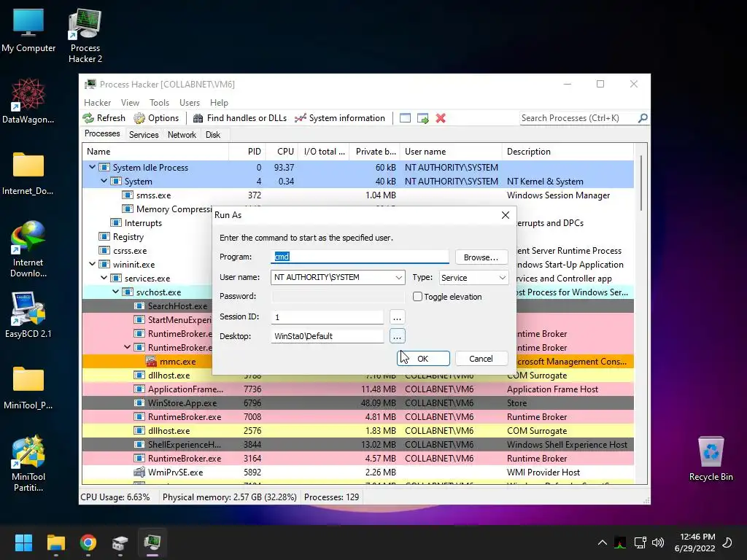Screen dimensions: 747x560
Task: Open User name dropdown in Run As
Action: click(399, 278)
